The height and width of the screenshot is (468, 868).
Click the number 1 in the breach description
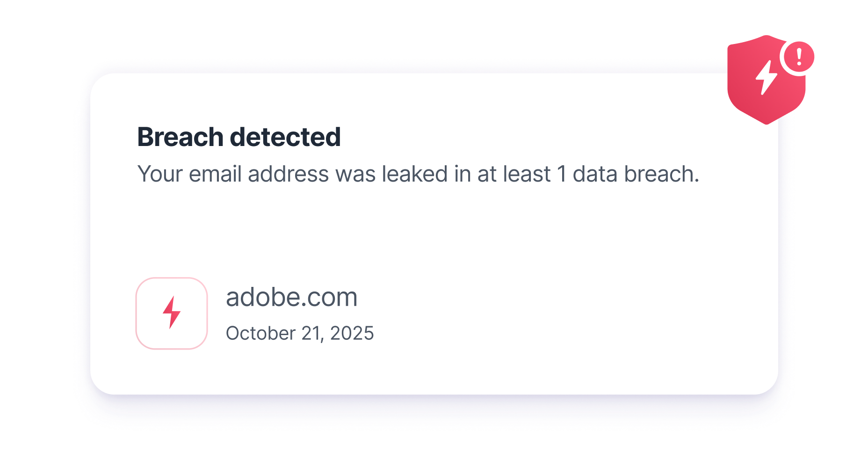(x=562, y=174)
